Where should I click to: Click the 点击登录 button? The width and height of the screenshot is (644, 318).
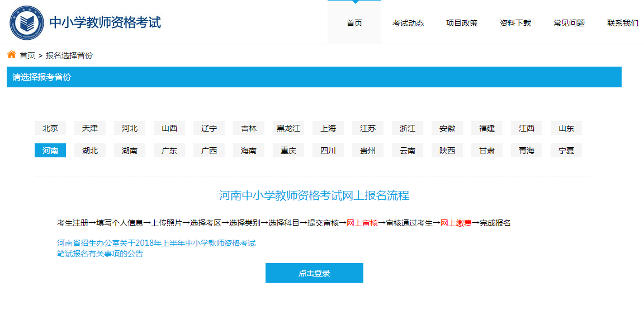[x=314, y=273]
